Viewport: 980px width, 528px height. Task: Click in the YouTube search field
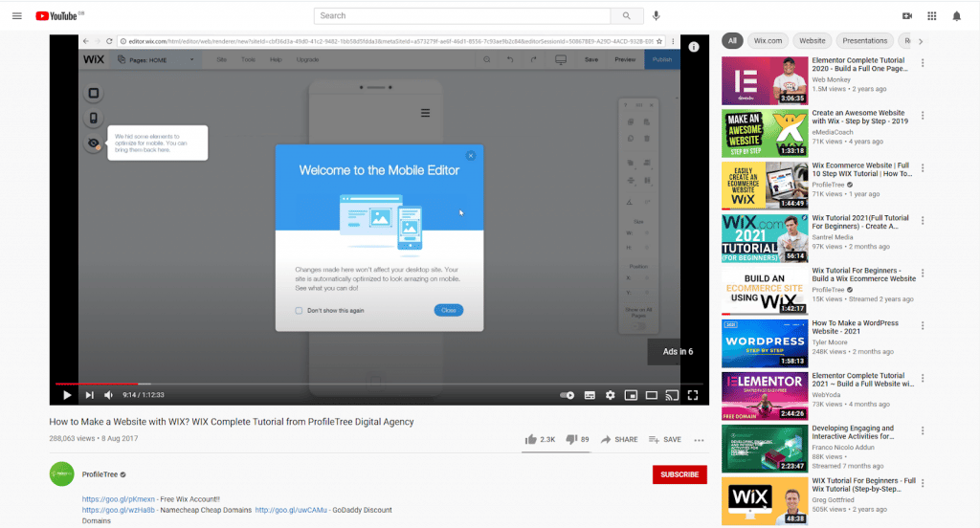point(462,15)
